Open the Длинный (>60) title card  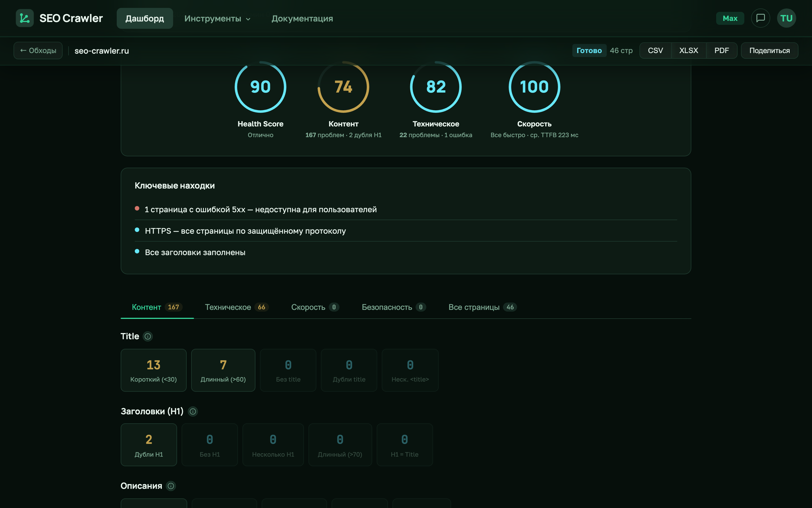(x=223, y=370)
